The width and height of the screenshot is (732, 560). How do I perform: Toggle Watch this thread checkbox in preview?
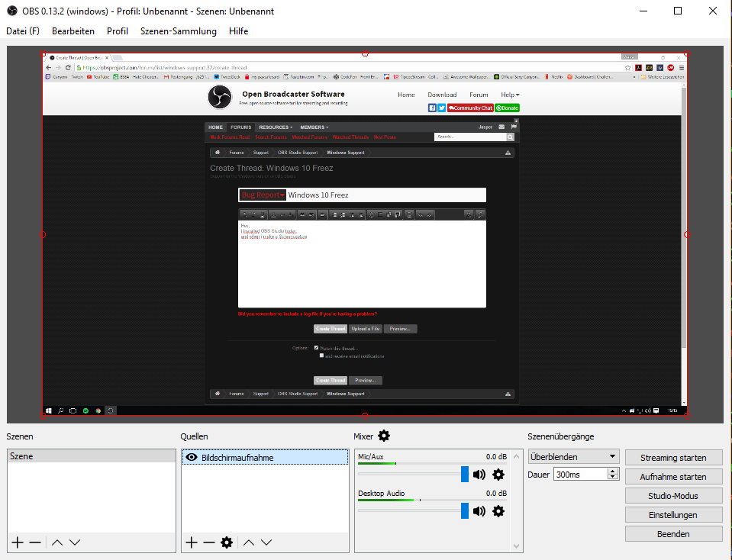(x=316, y=348)
